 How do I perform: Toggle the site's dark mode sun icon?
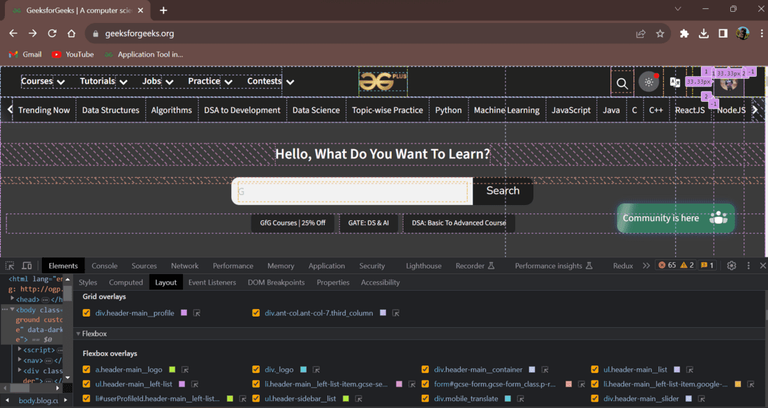[x=648, y=82]
